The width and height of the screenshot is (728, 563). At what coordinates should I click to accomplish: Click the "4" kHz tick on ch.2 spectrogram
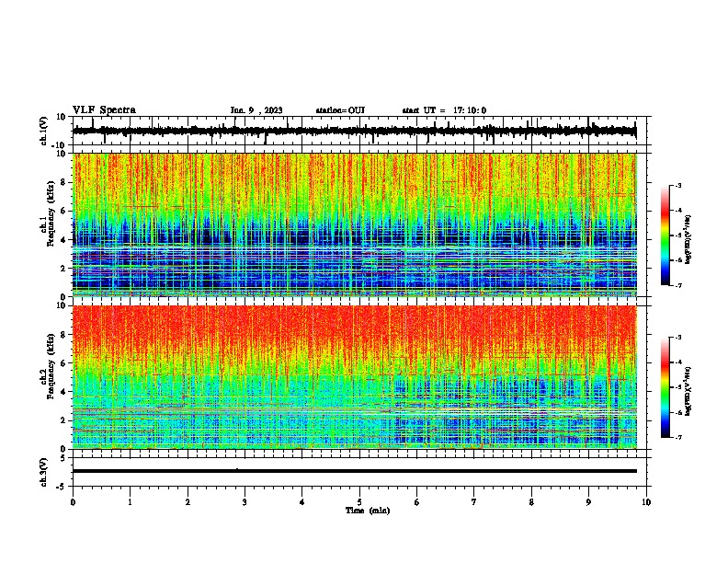point(64,392)
